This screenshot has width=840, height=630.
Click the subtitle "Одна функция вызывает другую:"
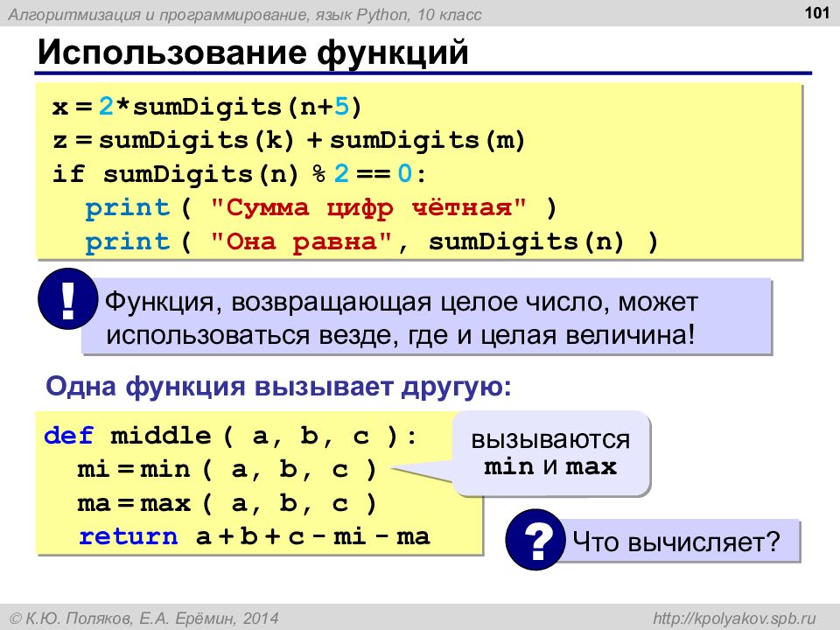[278, 386]
